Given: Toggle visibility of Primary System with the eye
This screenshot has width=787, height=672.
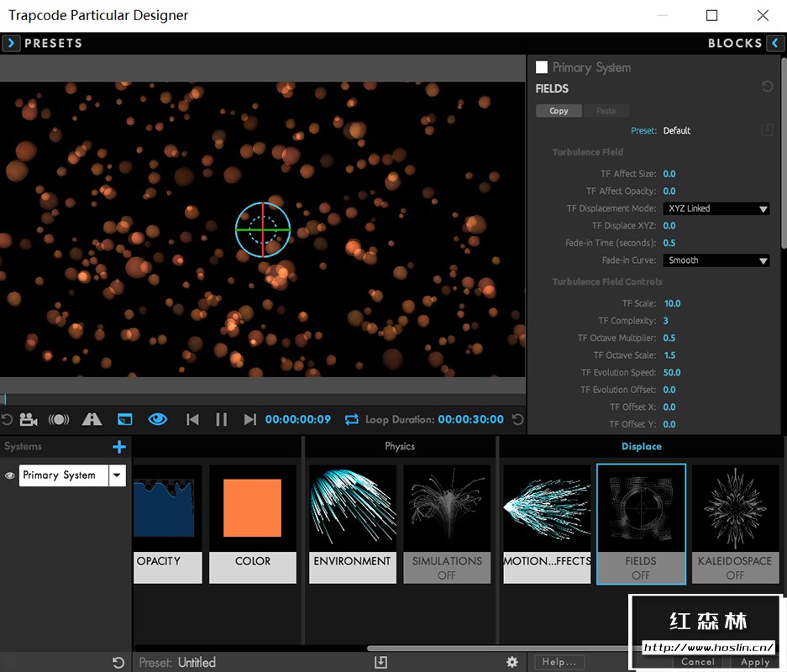Looking at the screenshot, I should (8, 475).
